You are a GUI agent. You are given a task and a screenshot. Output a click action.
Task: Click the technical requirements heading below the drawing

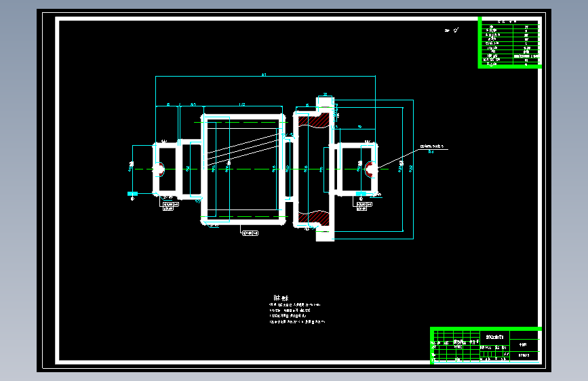(x=281, y=298)
